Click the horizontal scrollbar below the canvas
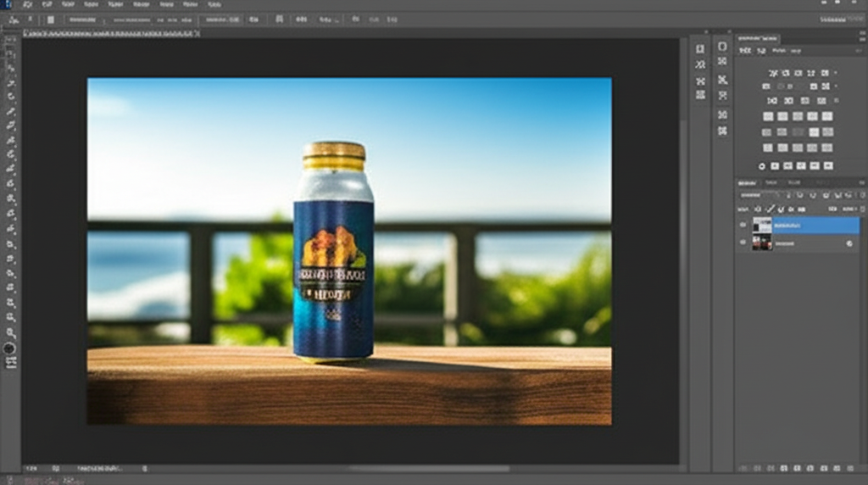 (x=428, y=468)
